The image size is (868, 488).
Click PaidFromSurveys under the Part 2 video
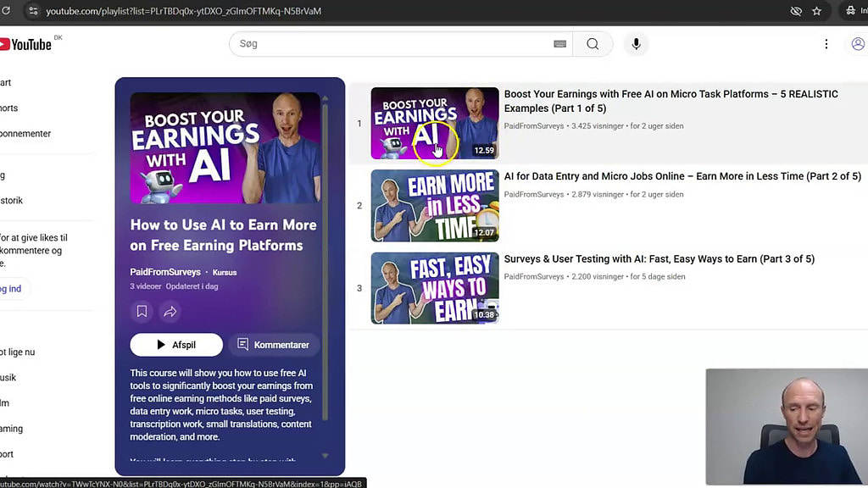(534, 194)
